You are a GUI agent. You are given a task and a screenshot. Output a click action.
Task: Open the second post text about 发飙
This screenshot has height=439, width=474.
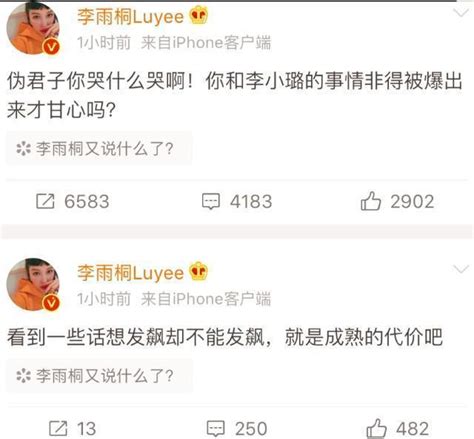[x=225, y=337]
